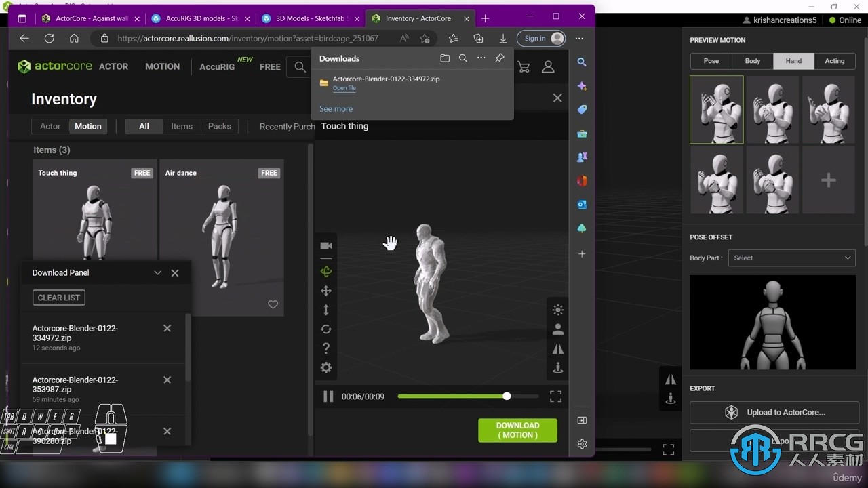The image size is (868, 488).
Task: Toggle the motion-in-place figure icon in viewer
Action: [558, 367]
